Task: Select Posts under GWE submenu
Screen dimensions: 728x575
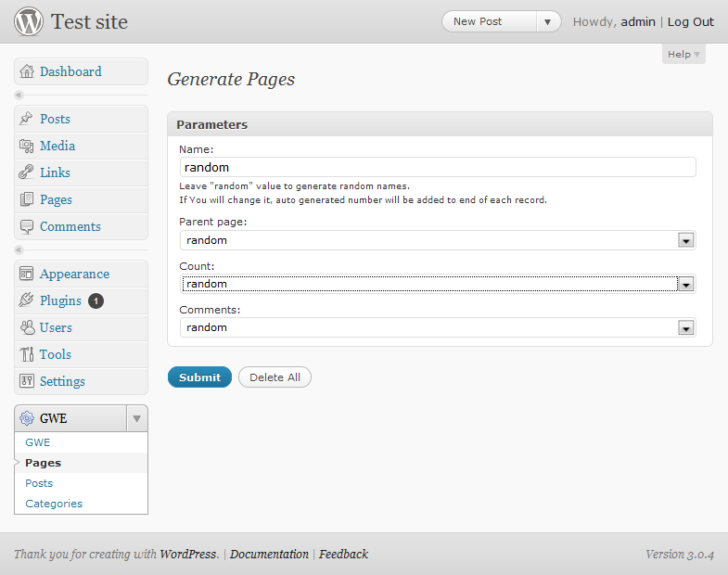Action: pyautogui.click(x=39, y=483)
